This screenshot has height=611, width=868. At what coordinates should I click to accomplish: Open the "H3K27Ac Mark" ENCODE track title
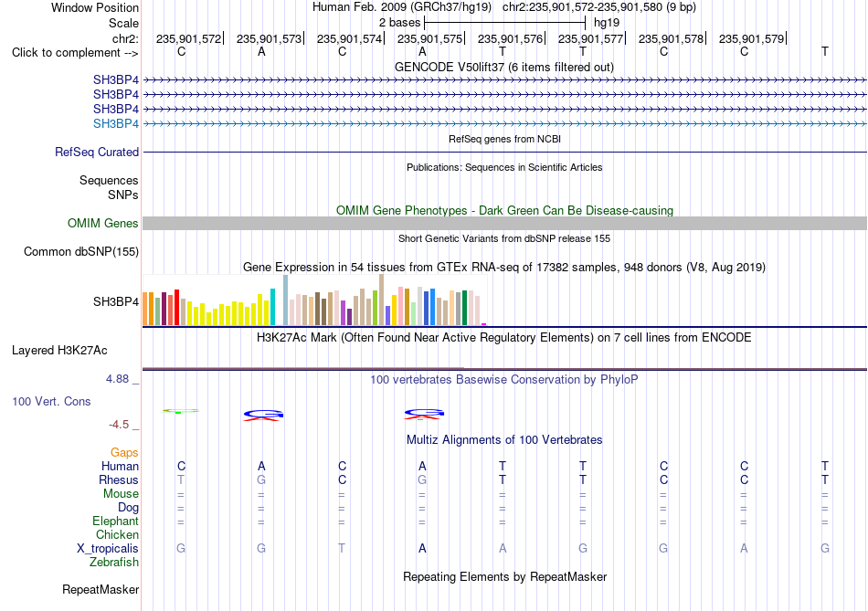click(504, 338)
